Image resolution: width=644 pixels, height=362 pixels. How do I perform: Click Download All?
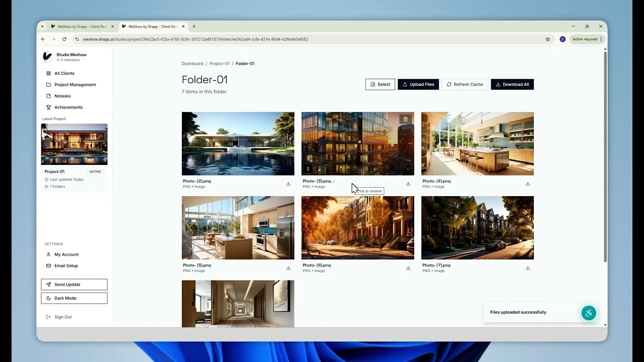[512, 84]
